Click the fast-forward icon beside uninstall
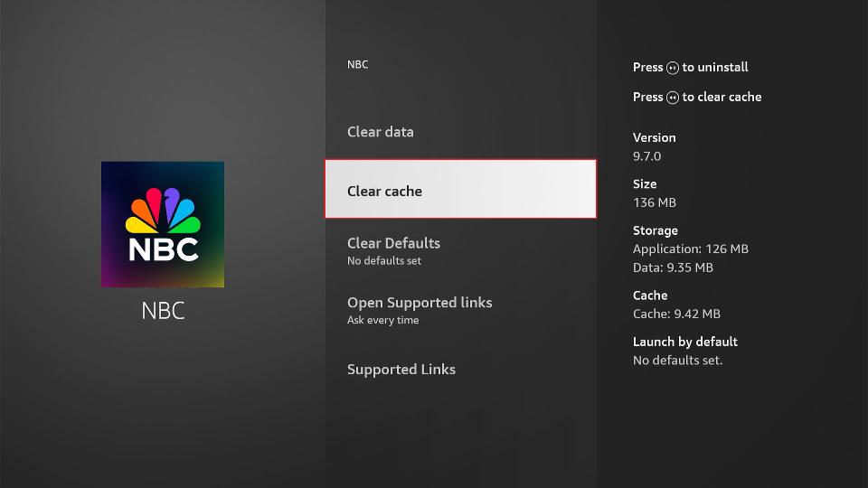Viewport: 868px width, 488px height. click(x=672, y=68)
